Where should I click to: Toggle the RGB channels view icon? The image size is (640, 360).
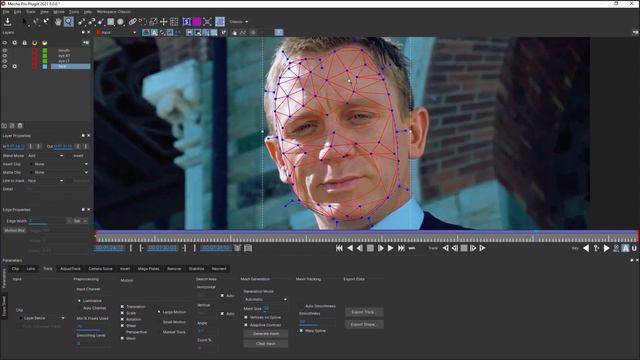pyautogui.click(x=146, y=32)
